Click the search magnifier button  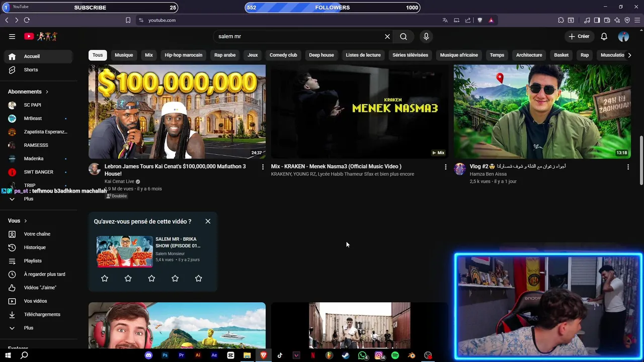[x=404, y=36]
